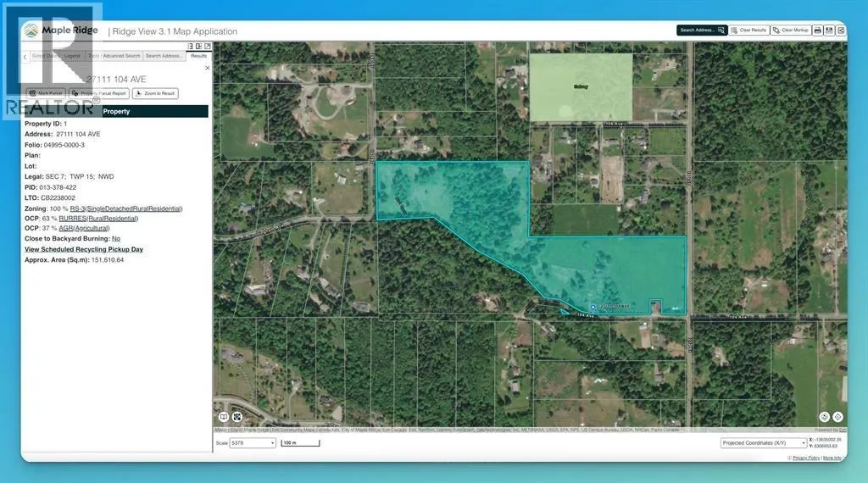
Task: Click the Clear Markup button
Action: [x=790, y=30]
